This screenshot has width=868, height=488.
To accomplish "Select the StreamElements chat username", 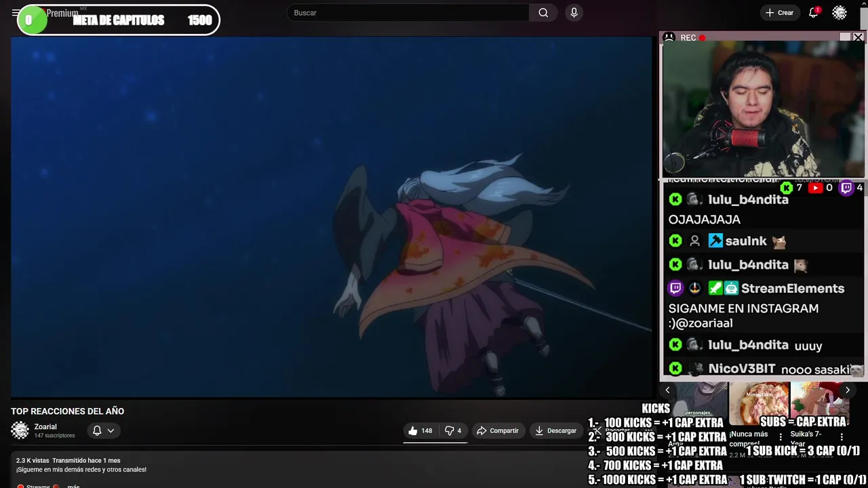I will (x=792, y=288).
